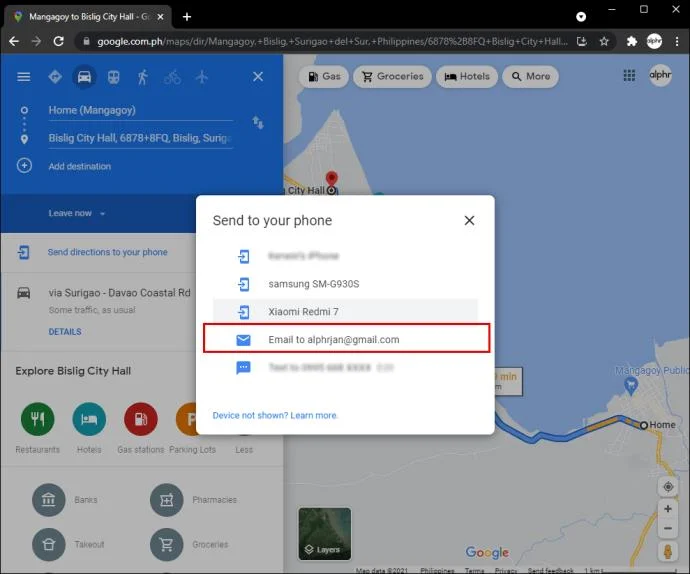Reverse starting point and destination

(258, 122)
